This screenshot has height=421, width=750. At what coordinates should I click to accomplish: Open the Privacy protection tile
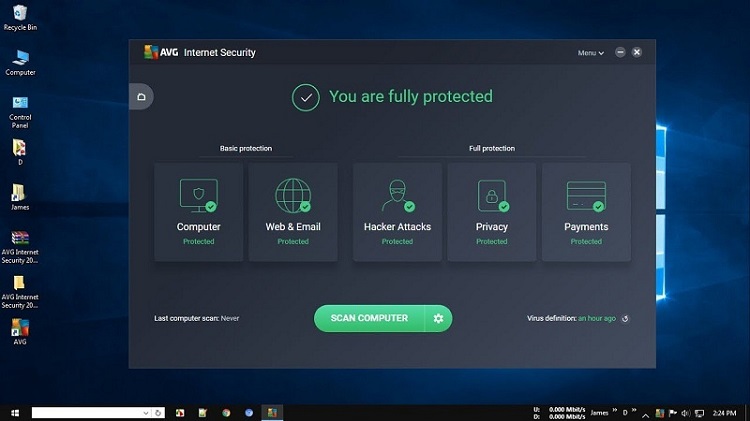[491, 212]
